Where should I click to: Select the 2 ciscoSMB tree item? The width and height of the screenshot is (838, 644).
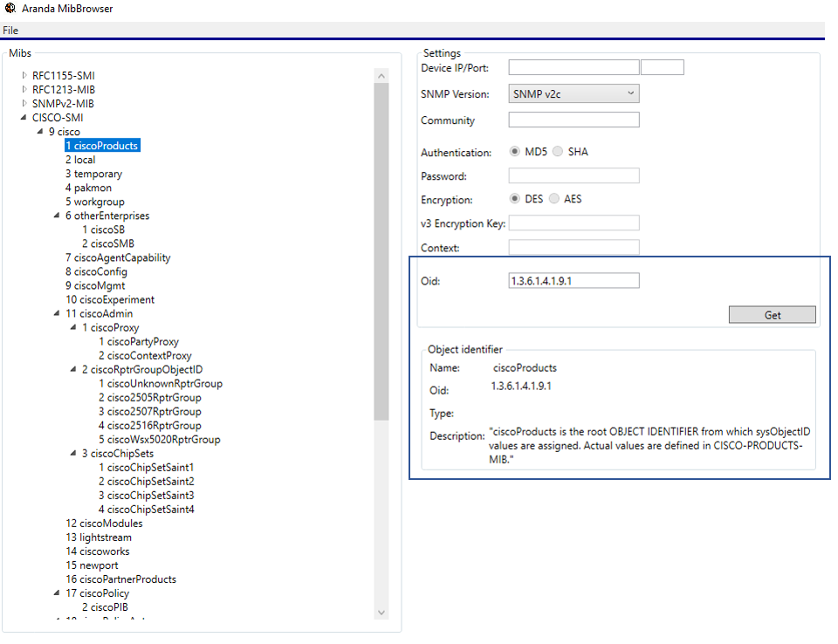point(108,243)
